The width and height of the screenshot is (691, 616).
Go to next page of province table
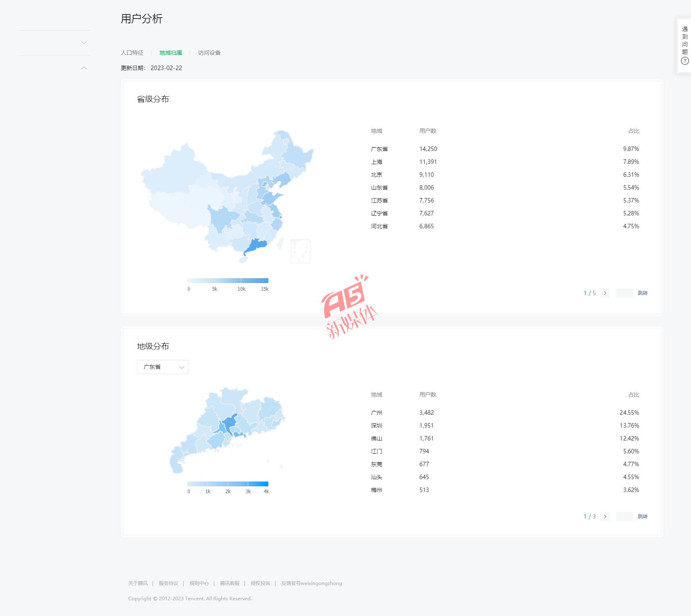click(605, 293)
